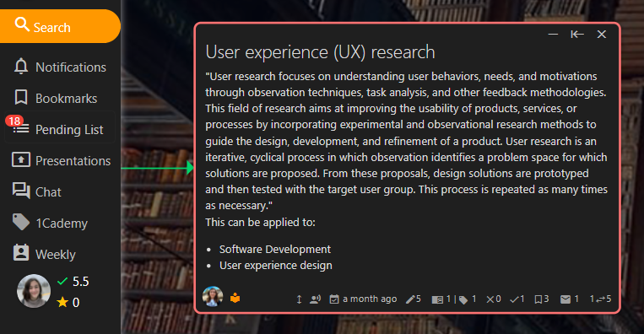The image size is (644, 334).
Task: Open the orange Search button
Action: [x=60, y=26]
